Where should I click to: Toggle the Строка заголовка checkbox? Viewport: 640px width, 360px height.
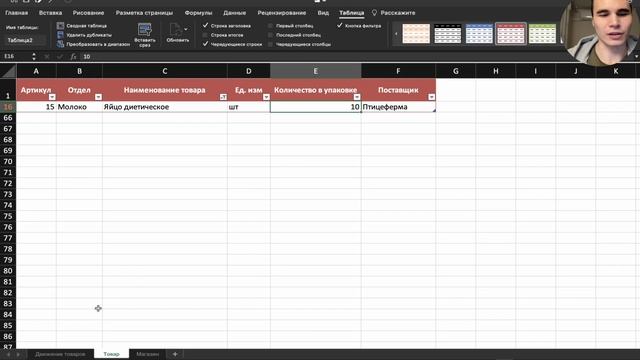[x=205, y=25]
